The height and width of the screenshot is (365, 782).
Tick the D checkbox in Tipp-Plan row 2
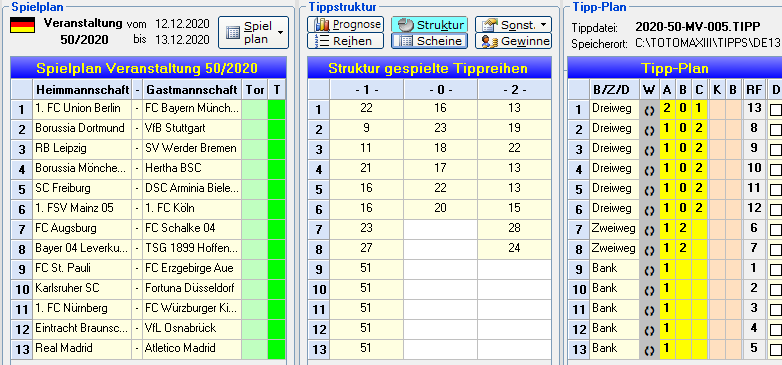tap(776, 130)
